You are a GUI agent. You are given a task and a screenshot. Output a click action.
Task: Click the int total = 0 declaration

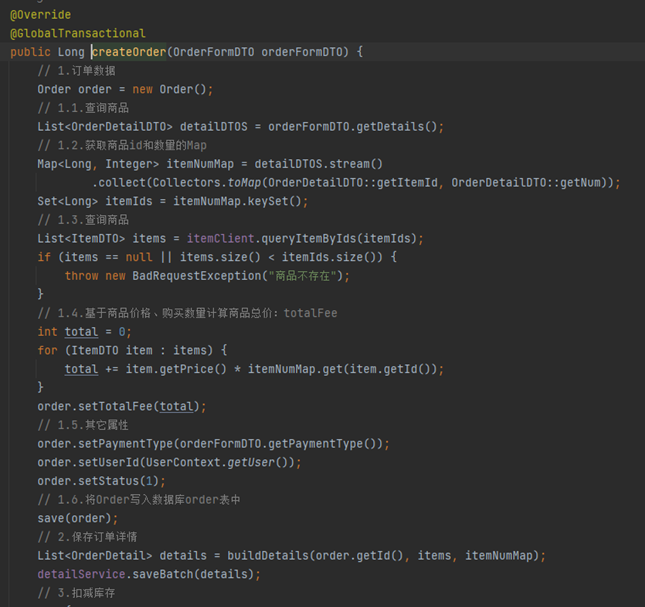pyautogui.click(x=84, y=331)
